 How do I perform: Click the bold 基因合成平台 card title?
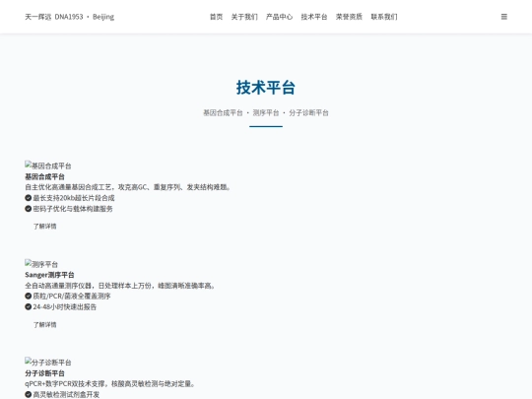tap(44, 176)
